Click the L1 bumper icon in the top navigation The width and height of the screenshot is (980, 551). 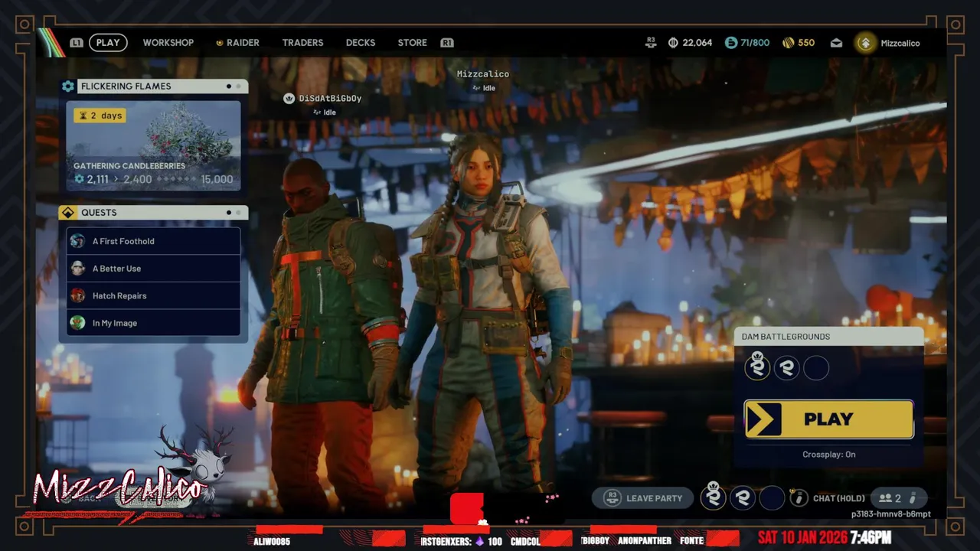[x=77, y=43]
